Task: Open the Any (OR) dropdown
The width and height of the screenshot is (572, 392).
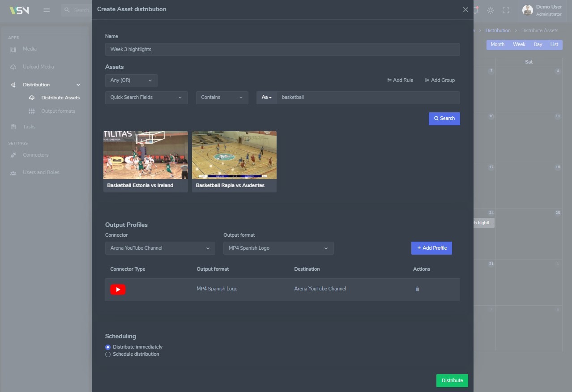Action: tap(131, 81)
